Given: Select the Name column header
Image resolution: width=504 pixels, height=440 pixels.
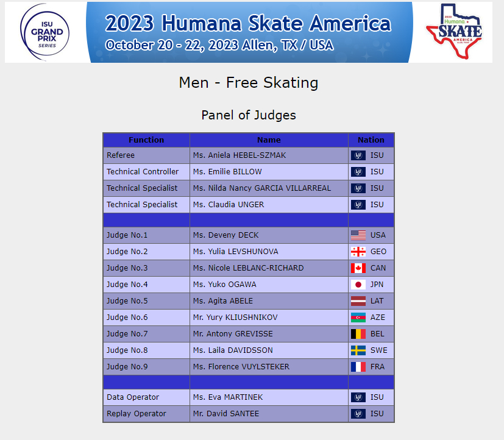Looking at the screenshot, I should pyautogui.click(x=269, y=140).
